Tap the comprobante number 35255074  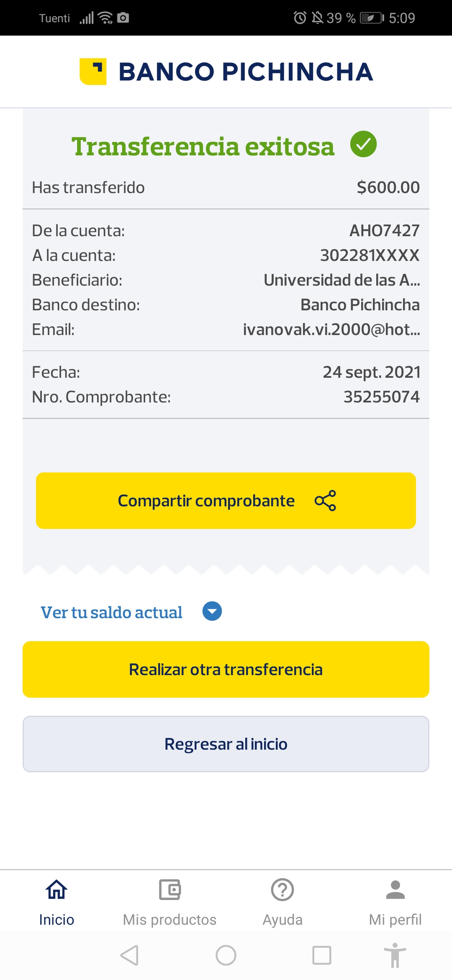click(x=381, y=397)
